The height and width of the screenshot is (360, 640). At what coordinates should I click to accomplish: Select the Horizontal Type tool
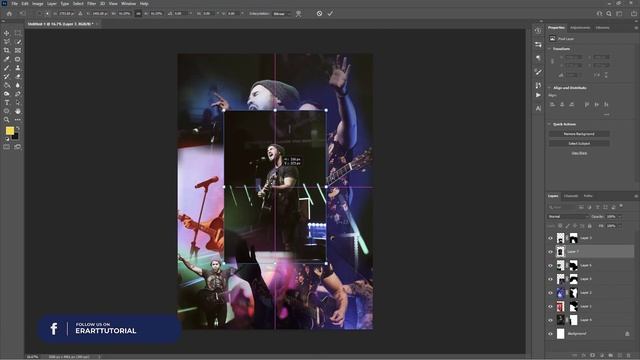coord(7,102)
